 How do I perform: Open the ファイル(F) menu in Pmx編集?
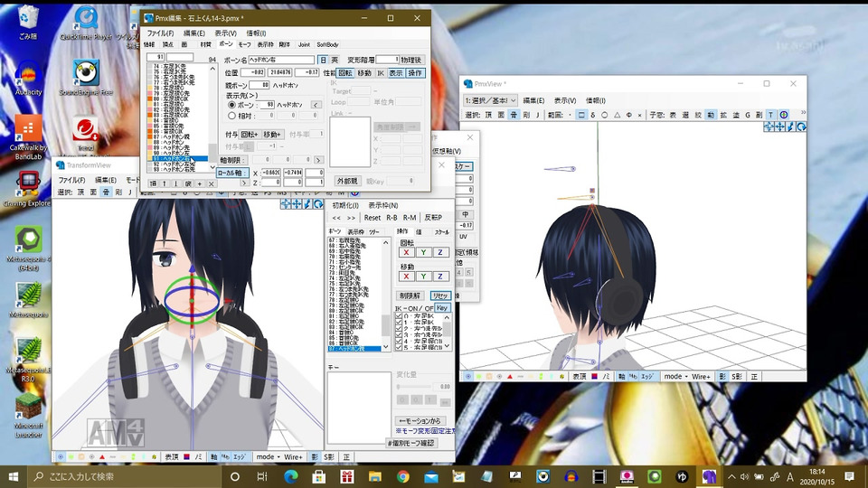coord(160,33)
